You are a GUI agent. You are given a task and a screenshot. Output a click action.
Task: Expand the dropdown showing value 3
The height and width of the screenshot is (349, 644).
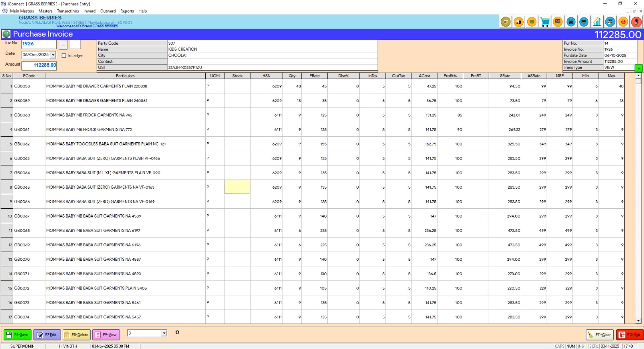click(x=164, y=333)
